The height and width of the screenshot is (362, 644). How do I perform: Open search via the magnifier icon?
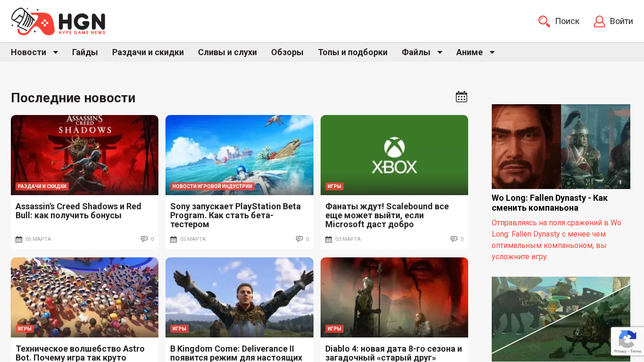click(x=544, y=21)
